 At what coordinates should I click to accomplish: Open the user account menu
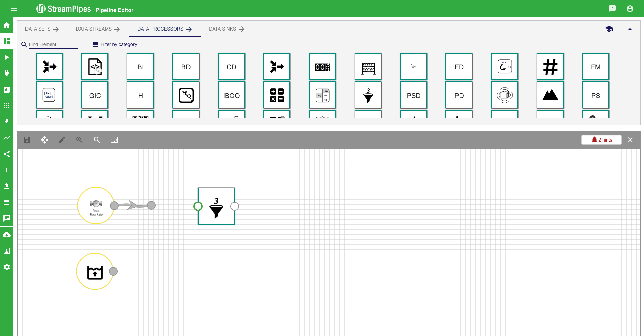(x=630, y=9)
